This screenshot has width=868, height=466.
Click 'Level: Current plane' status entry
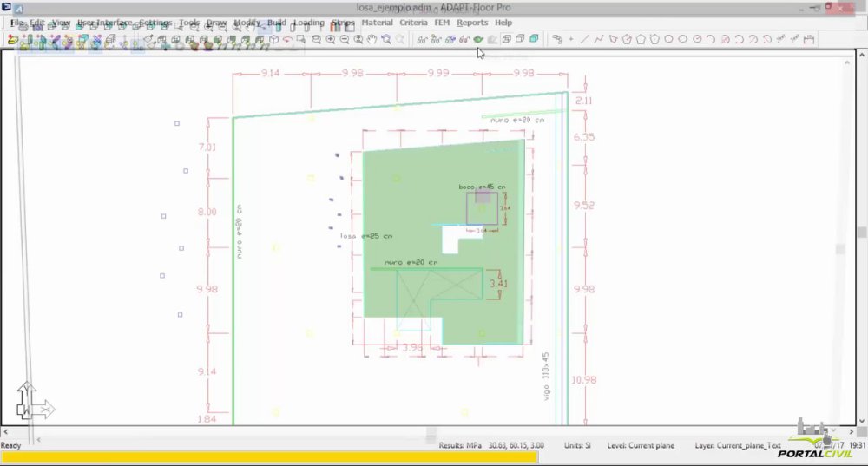[641, 445]
